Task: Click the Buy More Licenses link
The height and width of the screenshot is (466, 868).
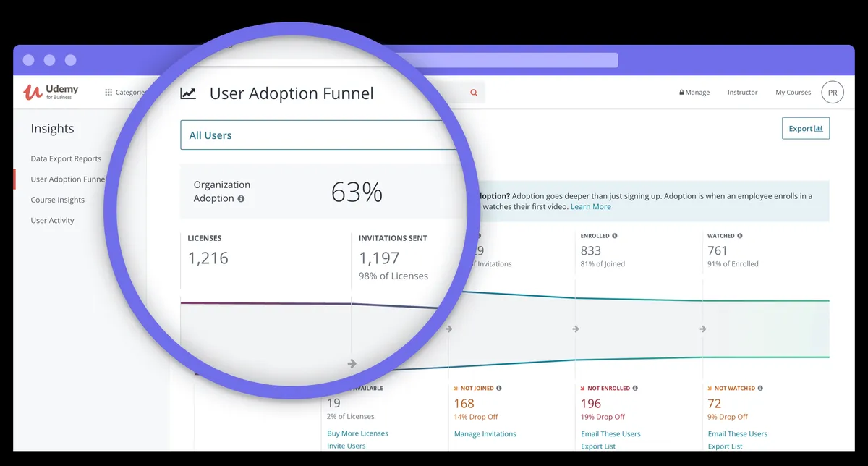Action: (x=357, y=433)
